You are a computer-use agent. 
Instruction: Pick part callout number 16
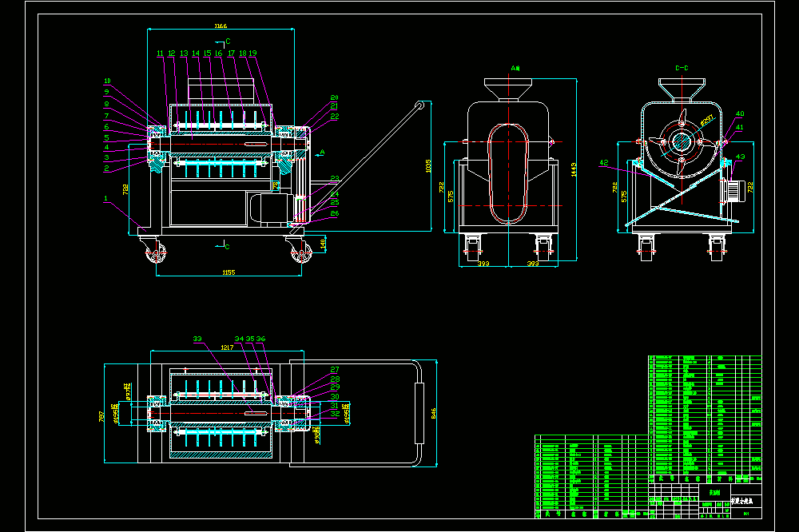[219, 53]
